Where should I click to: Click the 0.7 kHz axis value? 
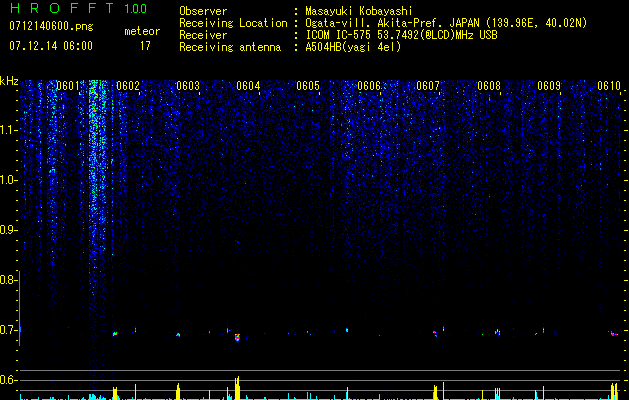pos(8,330)
